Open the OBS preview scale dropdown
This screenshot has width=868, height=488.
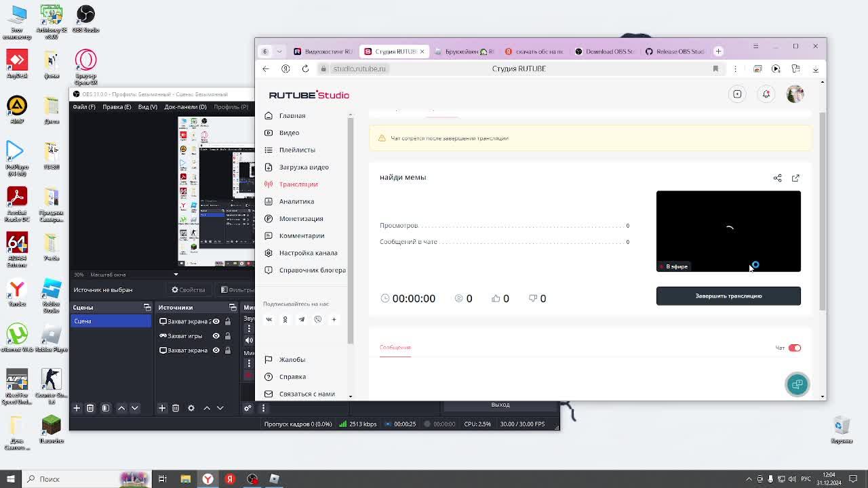coord(176,274)
